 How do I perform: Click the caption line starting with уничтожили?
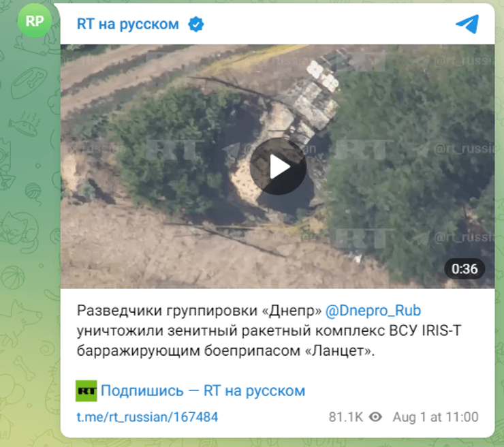[269, 330]
